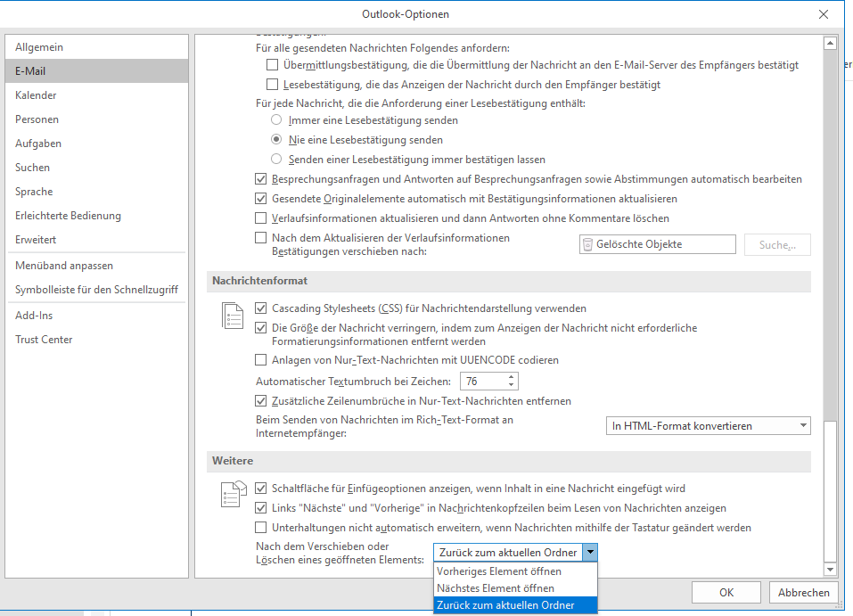Select Immer eine Lesebestätigung senden

(x=276, y=119)
